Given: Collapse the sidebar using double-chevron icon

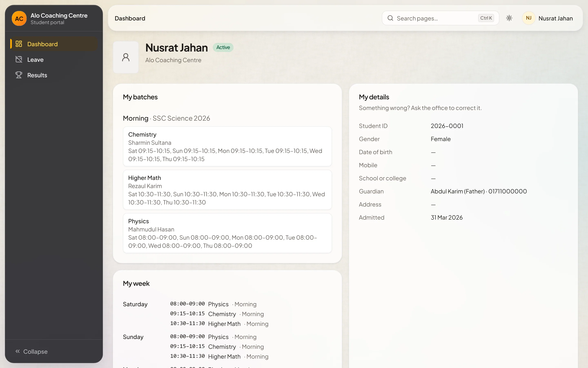Looking at the screenshot, I should (x=18, y=351).
